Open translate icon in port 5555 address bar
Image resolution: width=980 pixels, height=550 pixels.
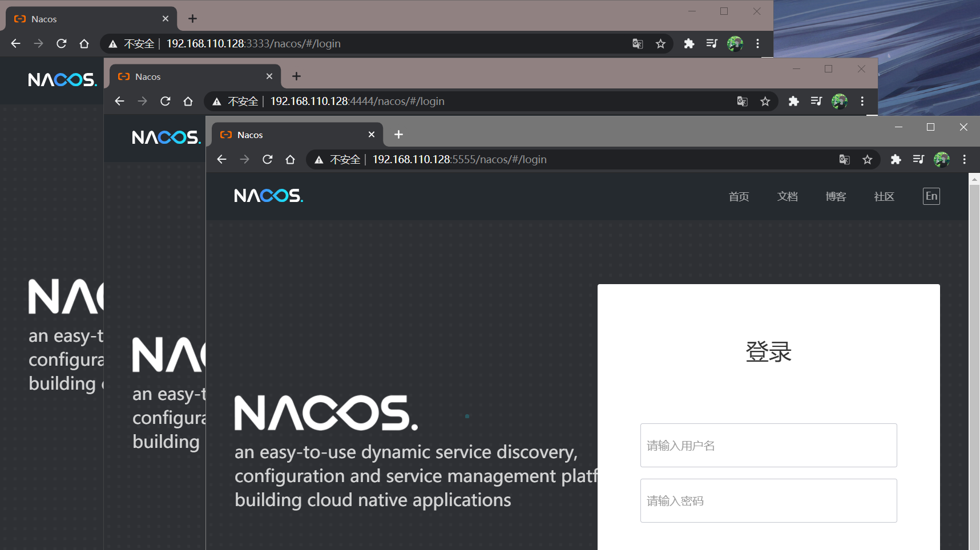point(845,160)
